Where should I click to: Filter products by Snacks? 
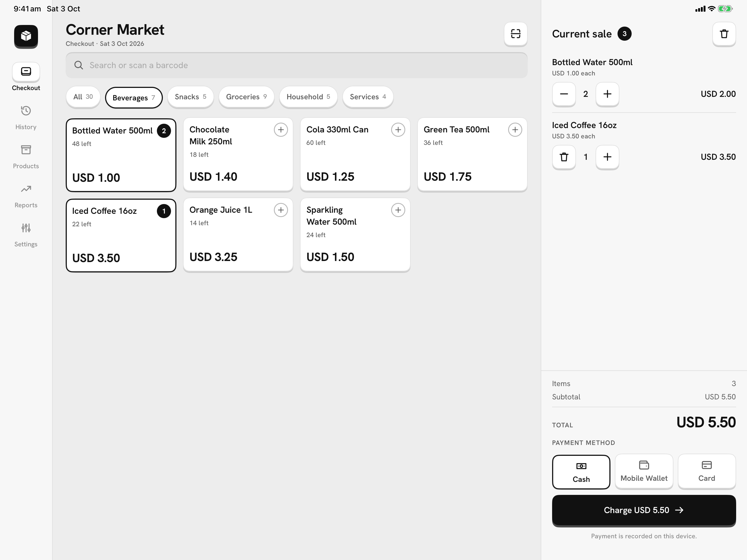click(x=191, y=97)
